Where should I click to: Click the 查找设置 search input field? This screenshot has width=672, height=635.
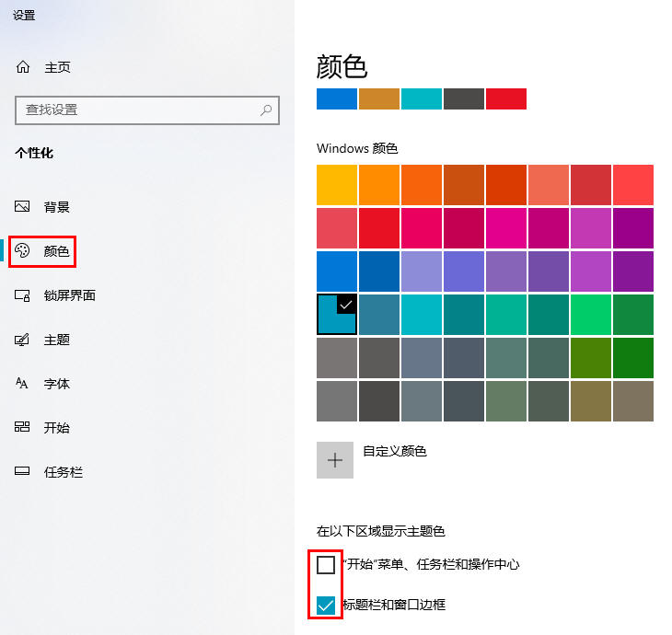tap(138, 110)
